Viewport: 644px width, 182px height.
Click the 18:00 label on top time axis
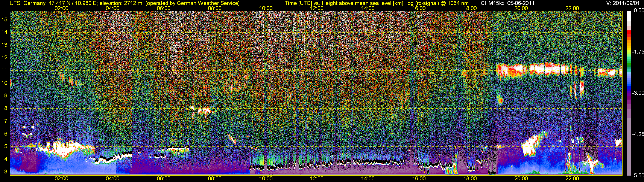coord(470,8)
